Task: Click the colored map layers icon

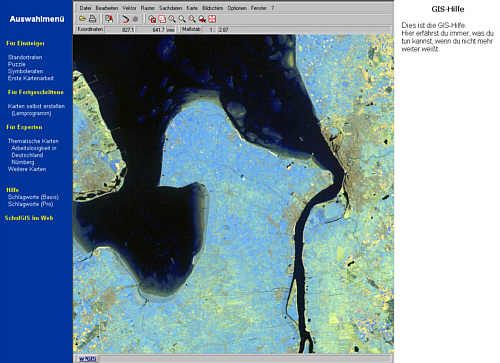Action: click(x=109, y=19)
